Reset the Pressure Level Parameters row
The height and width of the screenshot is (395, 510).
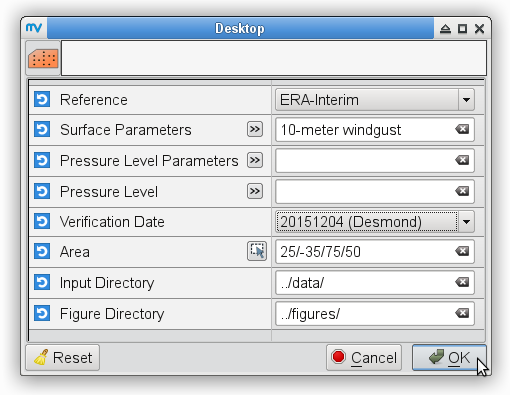[x=42, y=160]
